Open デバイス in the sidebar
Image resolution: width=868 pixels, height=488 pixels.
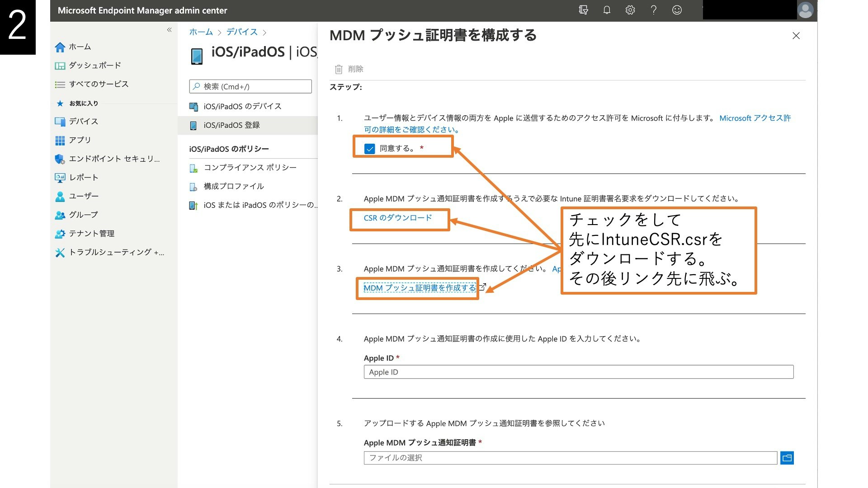pos(76,122)
